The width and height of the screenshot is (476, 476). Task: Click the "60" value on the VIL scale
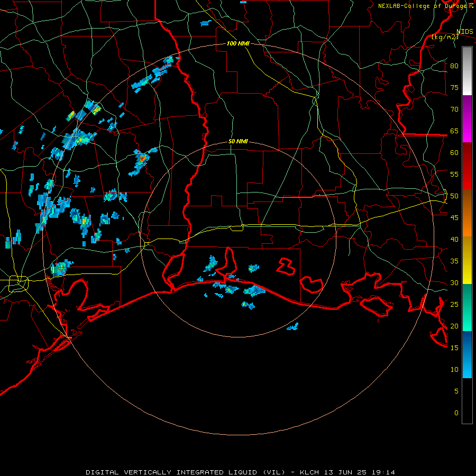click(x=454, y=153)
